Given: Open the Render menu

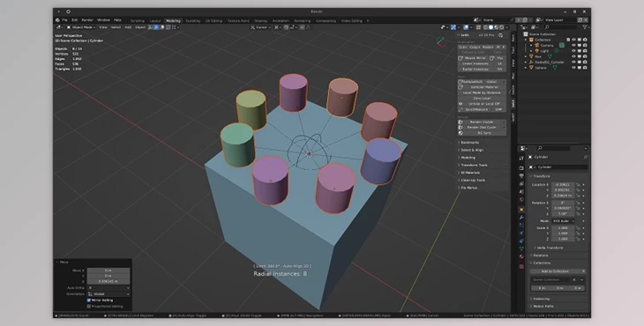Looking at the screenshot, I should click(87, 20).
